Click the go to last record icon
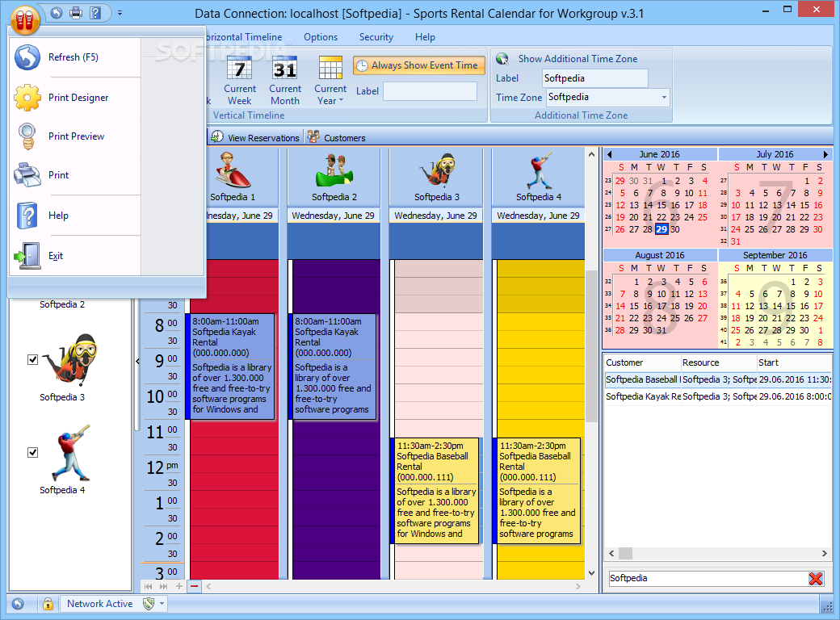This screenshot has height=620, width=840. point(163,587)
